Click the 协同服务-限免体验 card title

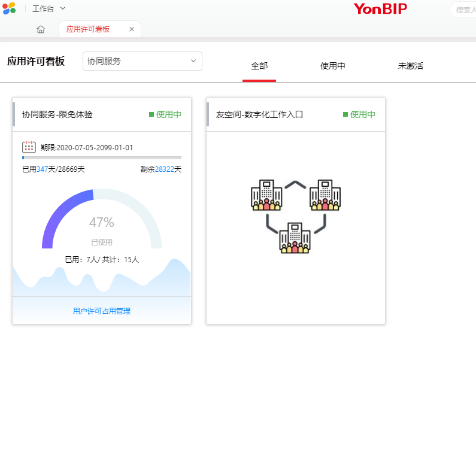point(57,114)
